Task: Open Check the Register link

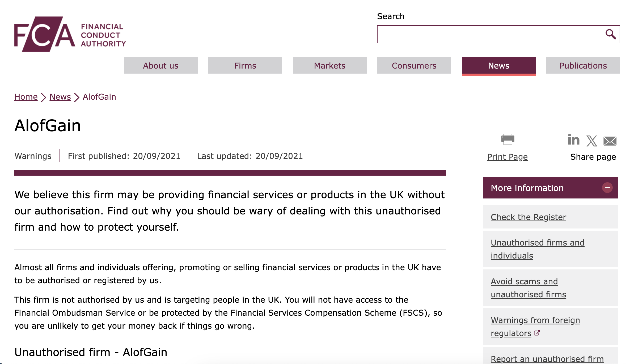Action: [528, 217]
